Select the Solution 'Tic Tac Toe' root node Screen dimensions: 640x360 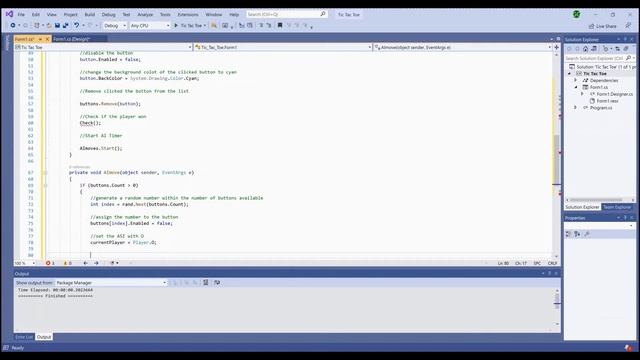pos(602,67)
